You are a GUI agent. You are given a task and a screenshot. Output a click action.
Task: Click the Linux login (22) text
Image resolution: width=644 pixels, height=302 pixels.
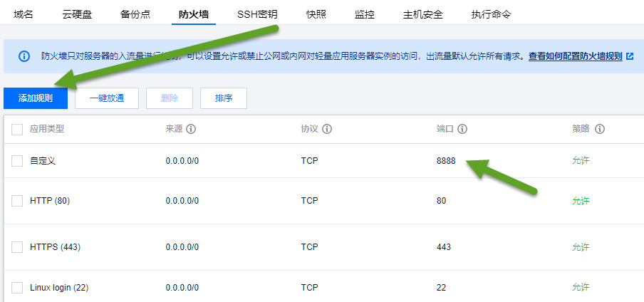pos(59,288)
